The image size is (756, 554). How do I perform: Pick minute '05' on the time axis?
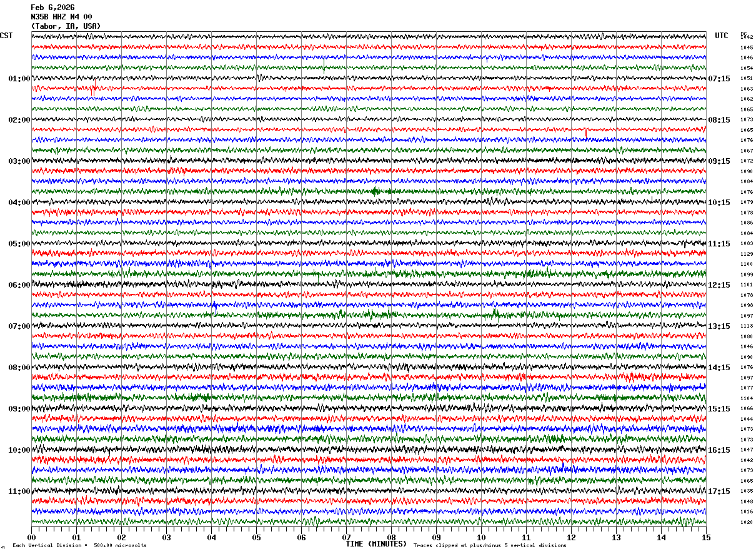[x=256, y=537]
